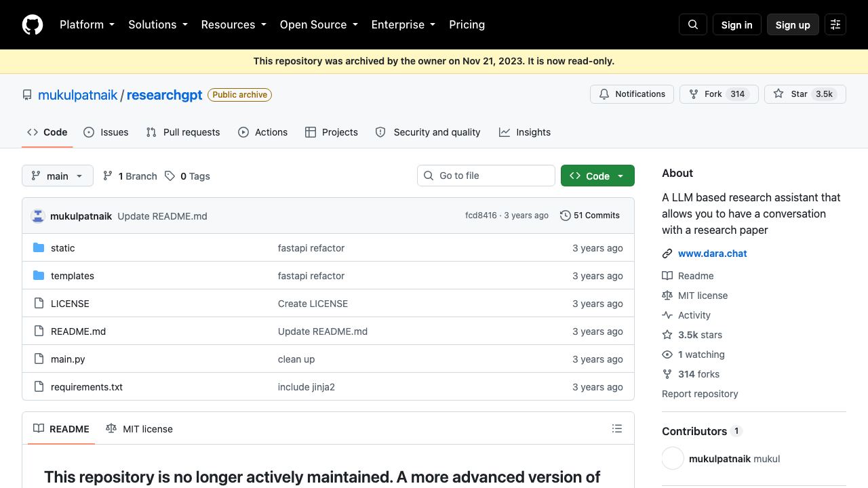
Task: Click the Sign in button
Action: pyautogui.click(x=737, y=24)
